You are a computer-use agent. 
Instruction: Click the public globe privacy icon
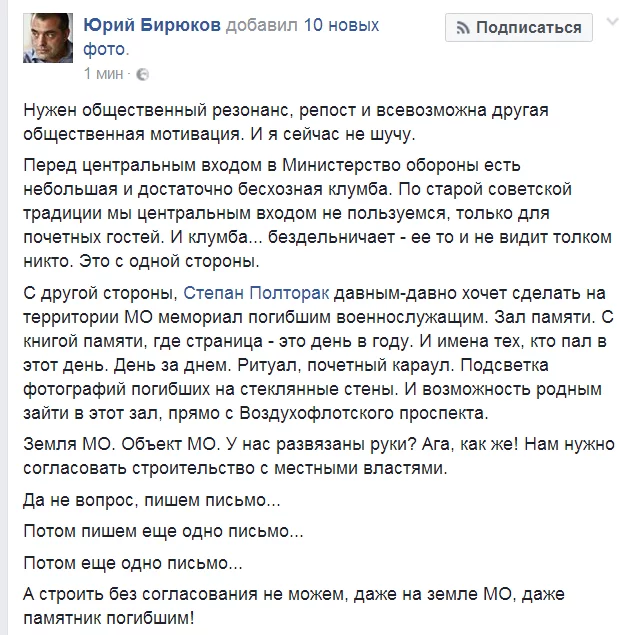[143, 75]
